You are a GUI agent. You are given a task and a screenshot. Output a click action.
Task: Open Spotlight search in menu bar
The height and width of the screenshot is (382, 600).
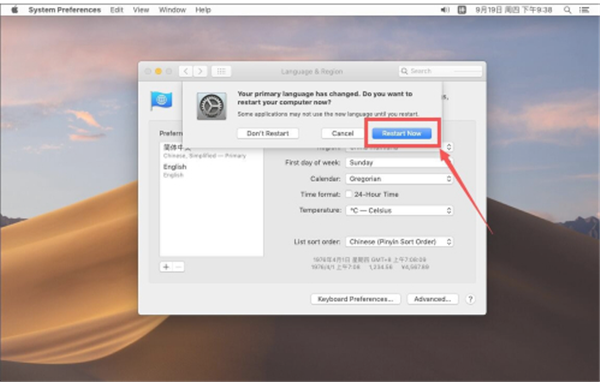pos(567,10)
